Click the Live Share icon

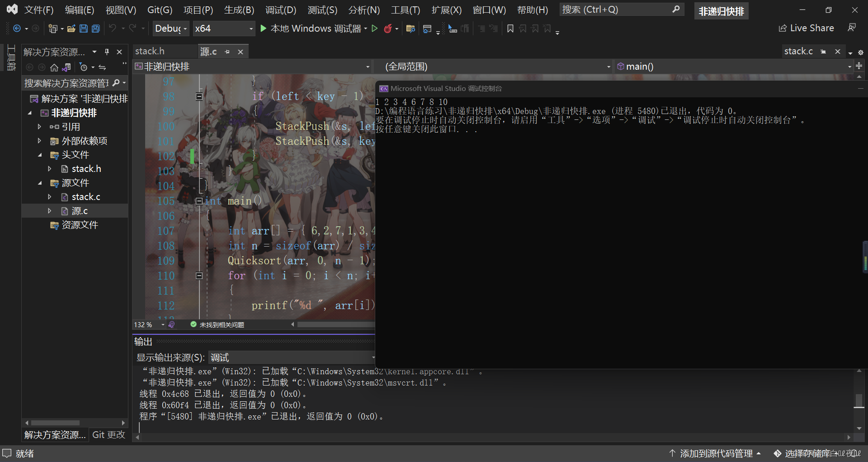[783, 28]
